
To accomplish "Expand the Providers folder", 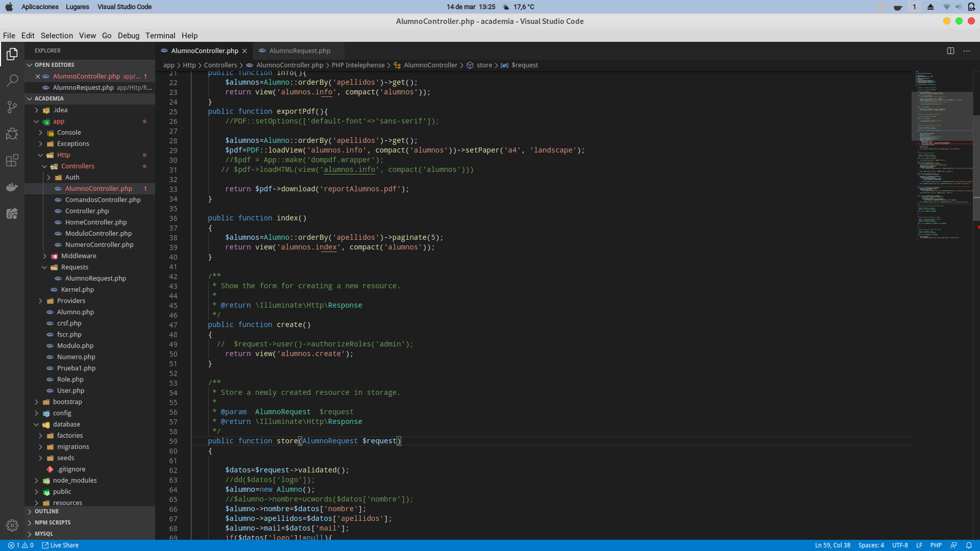I will (x=40, y=301).
